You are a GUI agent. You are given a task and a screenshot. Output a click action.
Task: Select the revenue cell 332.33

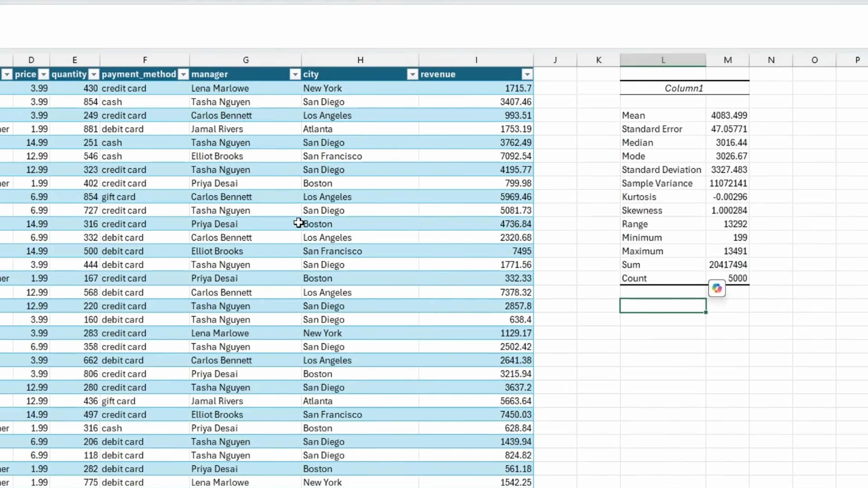click(x=476, y=278)
